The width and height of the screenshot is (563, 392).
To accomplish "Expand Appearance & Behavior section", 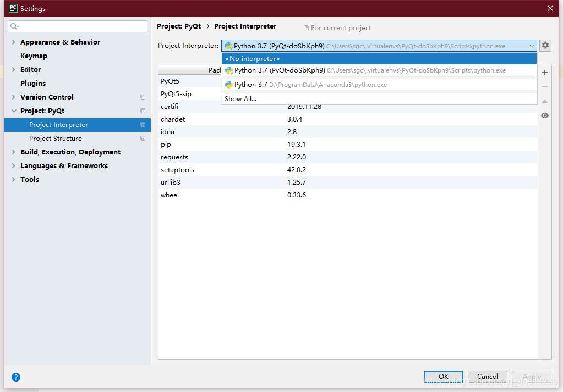I will (13, 42).
